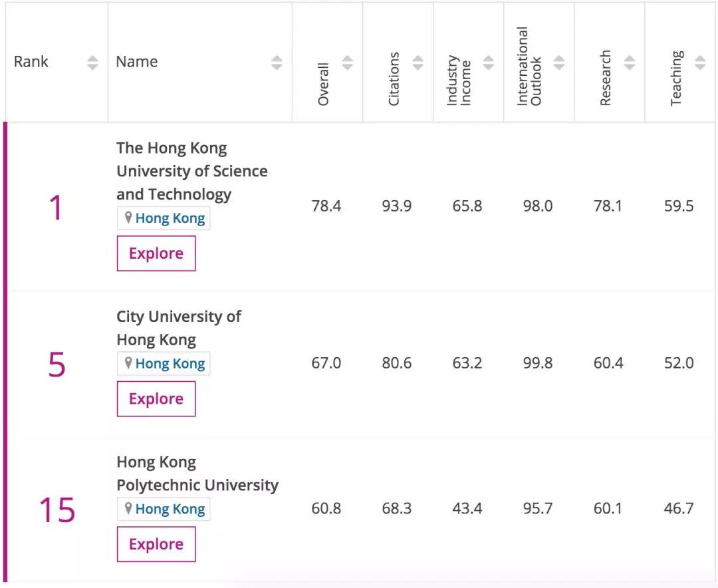Image resolution: width=718 pixels, height=588 pixels.
Task: Open City University of Hong Kong name link
Action: [178, 328]
